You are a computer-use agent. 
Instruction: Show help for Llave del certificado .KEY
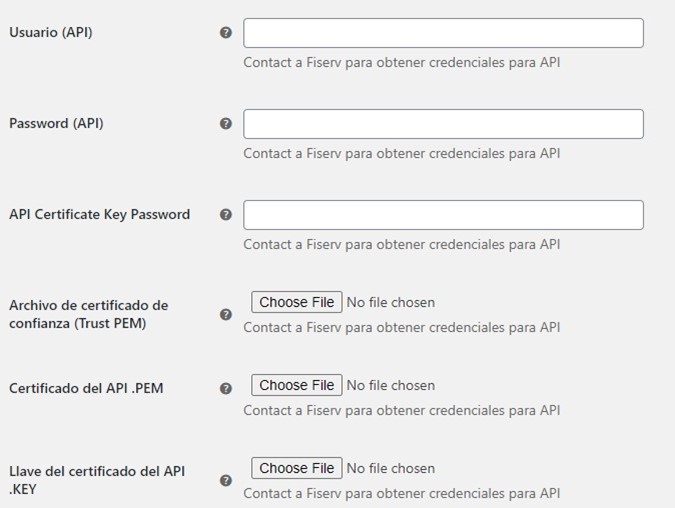(x=226, y=480)
